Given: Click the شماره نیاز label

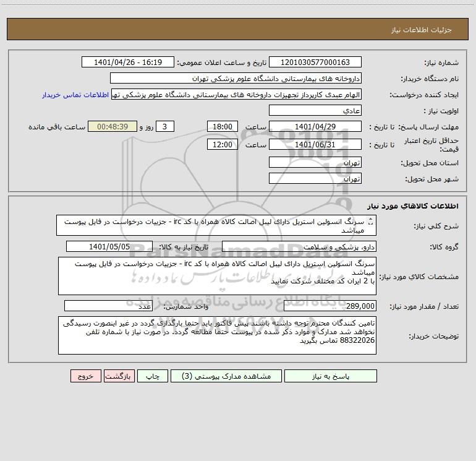Looking at the screenshot, I should click(x=441, y=62).
